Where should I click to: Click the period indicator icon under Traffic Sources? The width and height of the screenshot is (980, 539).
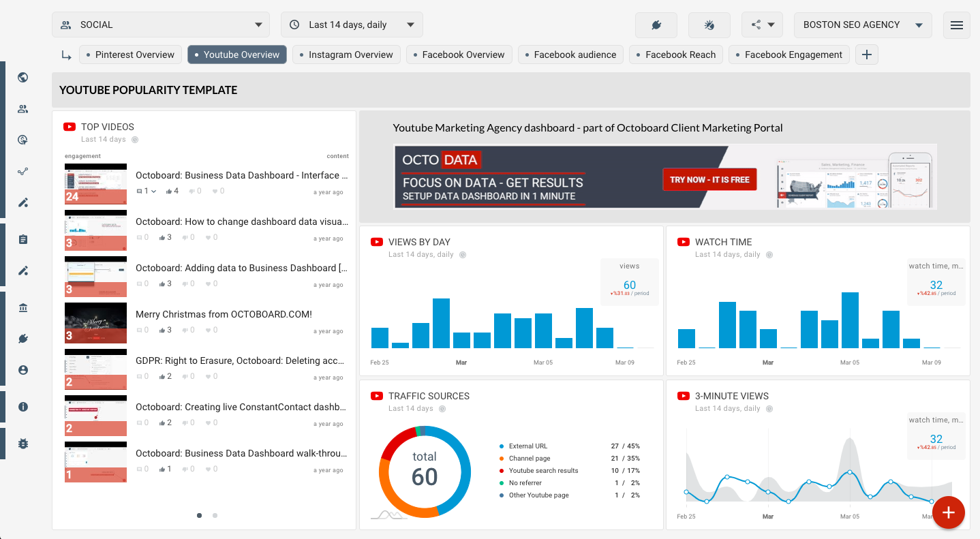(x=442, y=409)
